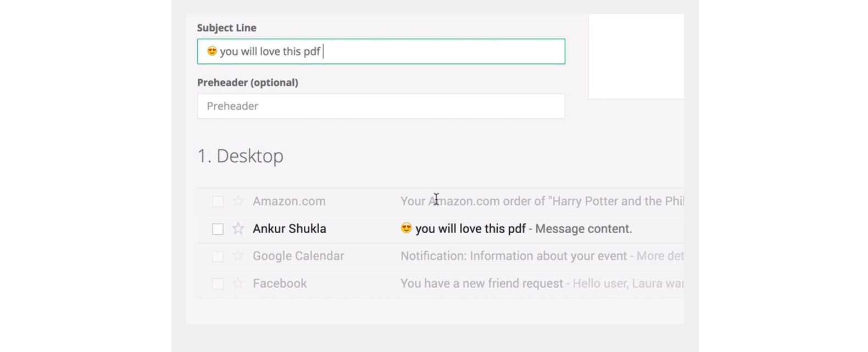Check the Ankur Shukla email checkbox
The width and height of the screenshot is (868, 352).
click(218, 229)
